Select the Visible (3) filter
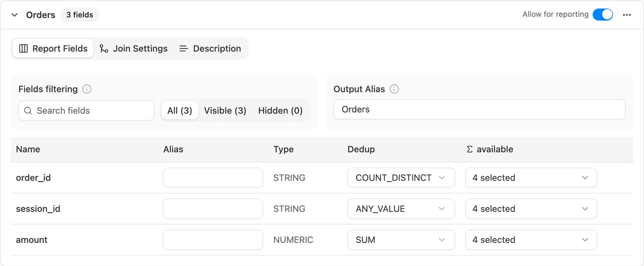The image size is (644, 266). [x=225, y=110]
